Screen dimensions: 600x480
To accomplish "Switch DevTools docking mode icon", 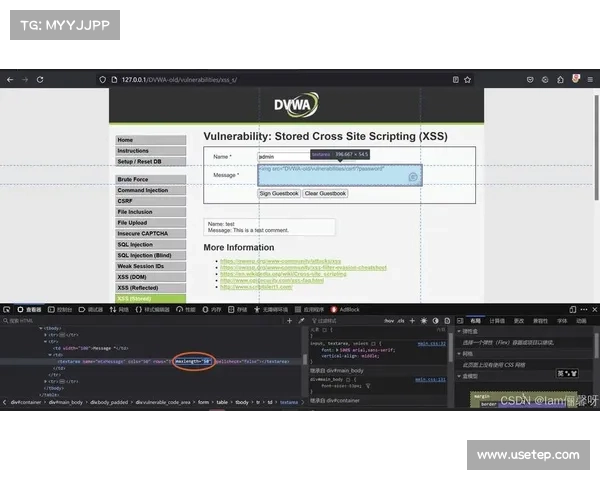I will click(572, 309).
